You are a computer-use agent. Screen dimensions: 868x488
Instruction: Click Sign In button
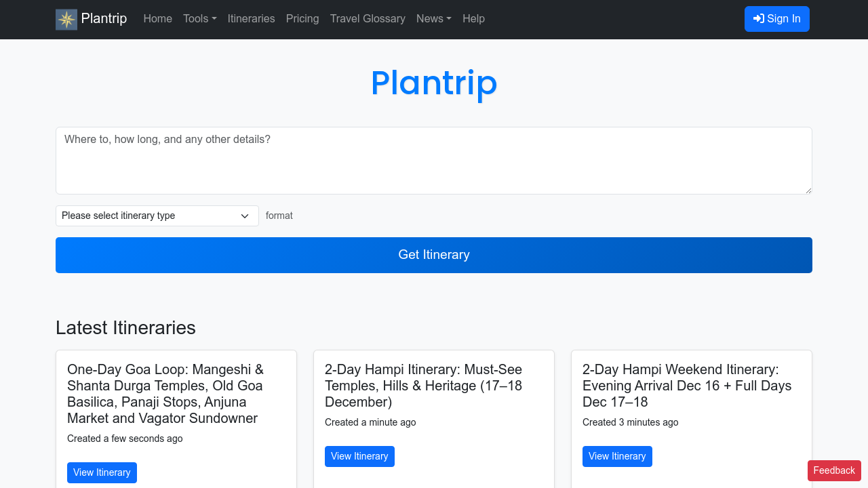(776, 19)
